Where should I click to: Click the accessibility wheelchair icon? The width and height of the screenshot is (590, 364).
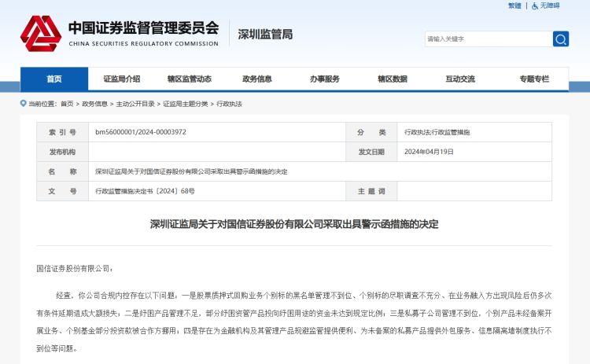point(535,6)
